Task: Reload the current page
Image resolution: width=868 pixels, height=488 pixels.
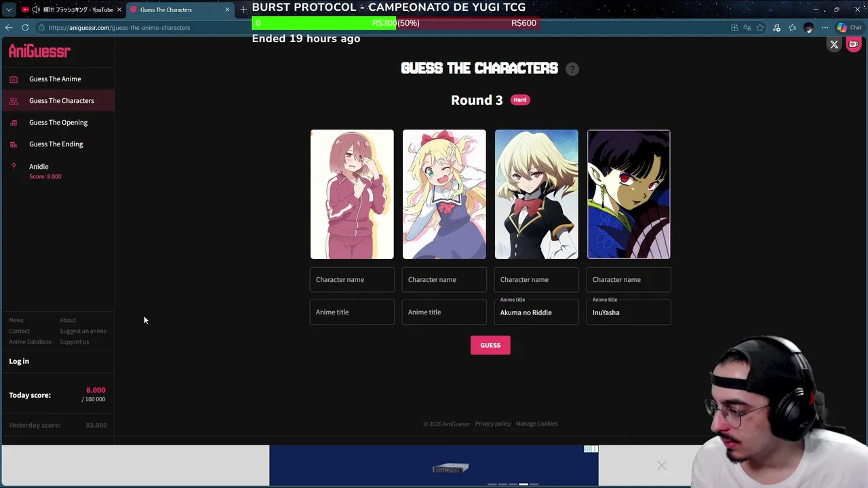Action: [x=25, y=28]
